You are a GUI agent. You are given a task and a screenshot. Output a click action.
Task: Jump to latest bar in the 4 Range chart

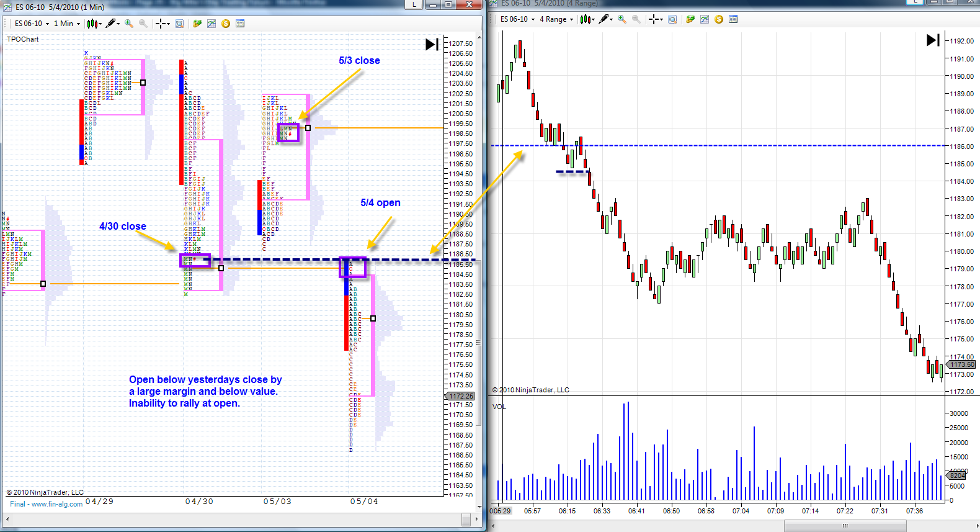933,40
